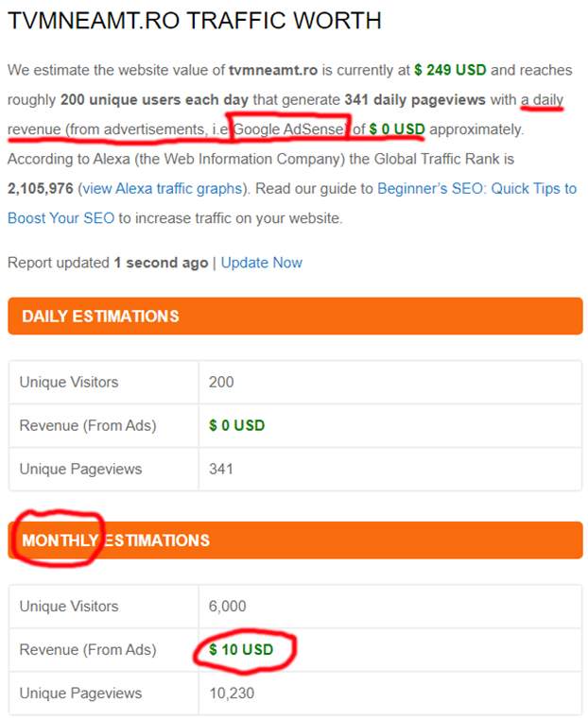Select Revenue (From Ads) label in monthly table
Screen dimensions: 588x720
pos(88,649)
